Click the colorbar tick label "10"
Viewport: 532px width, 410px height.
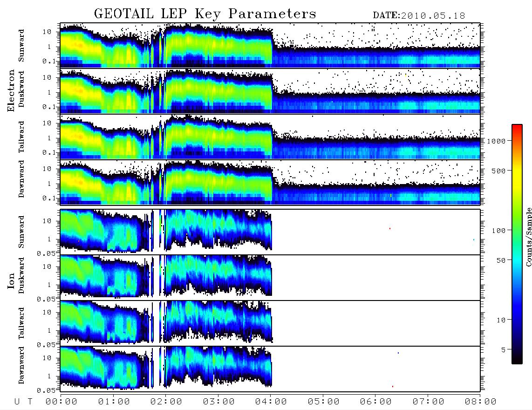click(x=501, y=320)
